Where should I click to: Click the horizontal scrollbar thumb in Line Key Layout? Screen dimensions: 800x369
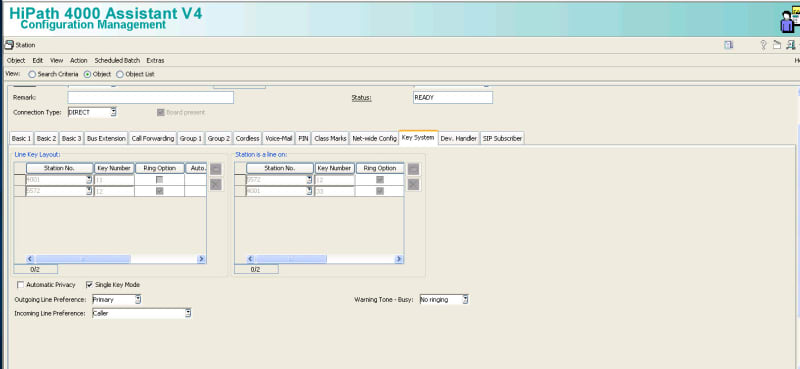tap(83, 259)
